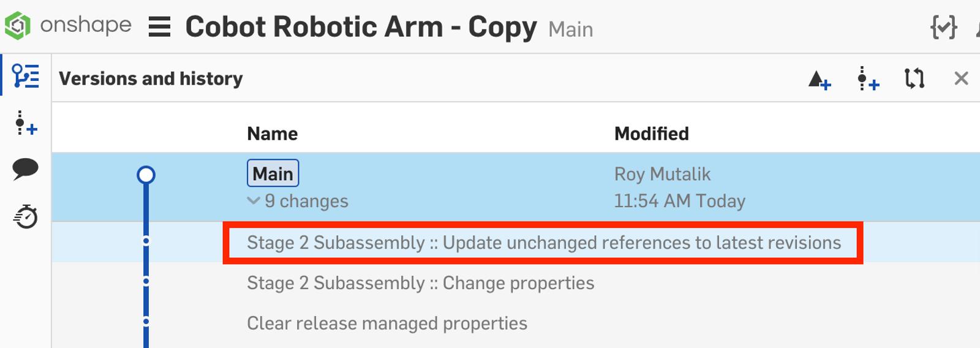The width and height of the screenshot is (980, 348).
Task: Open the comments speech bubble icon
Action: 26,168
